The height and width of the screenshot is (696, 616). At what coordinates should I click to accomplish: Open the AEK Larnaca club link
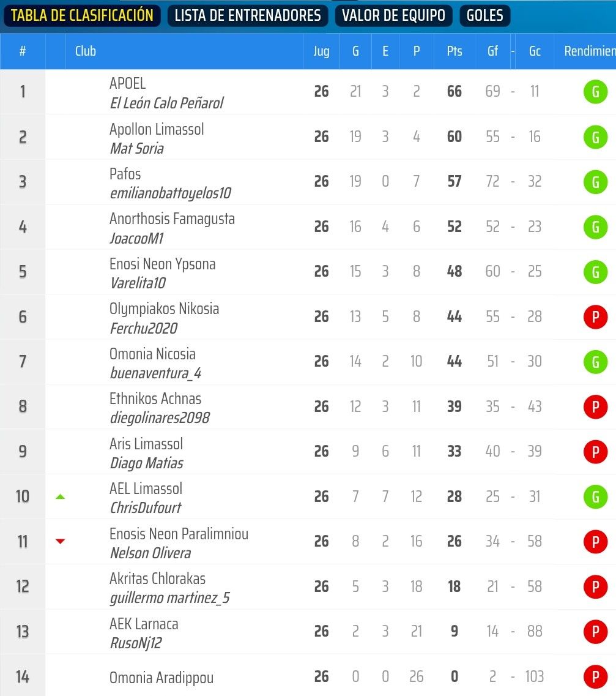point(144,624)
